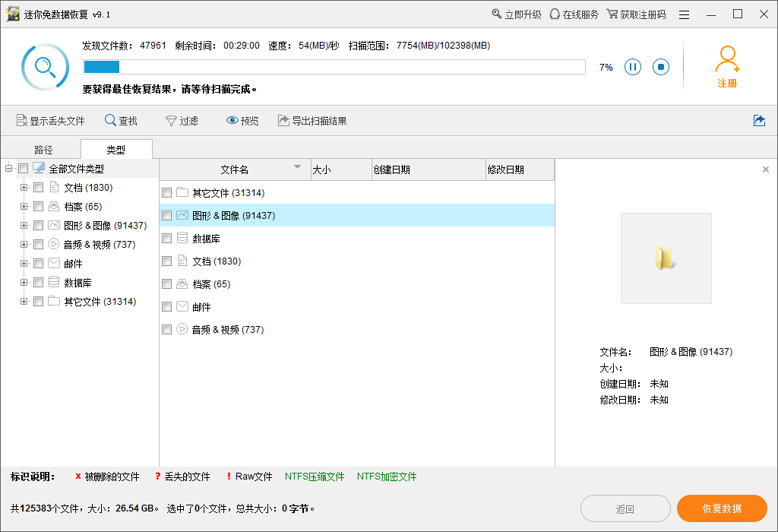Click the 音频 & 视频 play icon in tree

(x=54, y=244)
